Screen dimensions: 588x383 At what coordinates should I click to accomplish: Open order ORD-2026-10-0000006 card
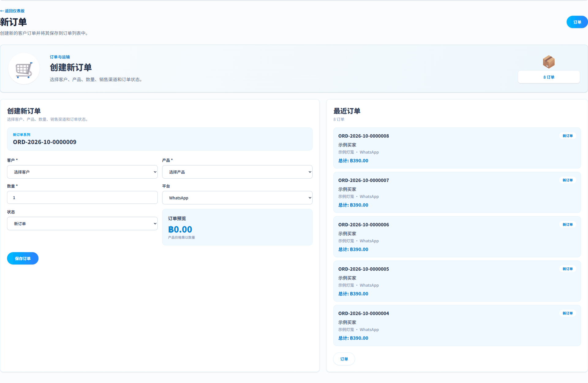click(x=457, y=237)
